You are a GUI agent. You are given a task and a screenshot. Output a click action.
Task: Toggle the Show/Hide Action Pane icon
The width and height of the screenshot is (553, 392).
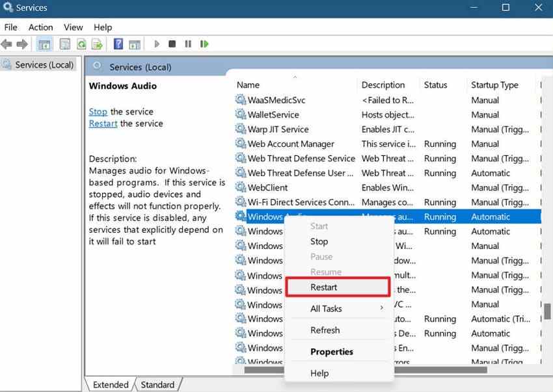pyautogui.click(x=135, y=44)
